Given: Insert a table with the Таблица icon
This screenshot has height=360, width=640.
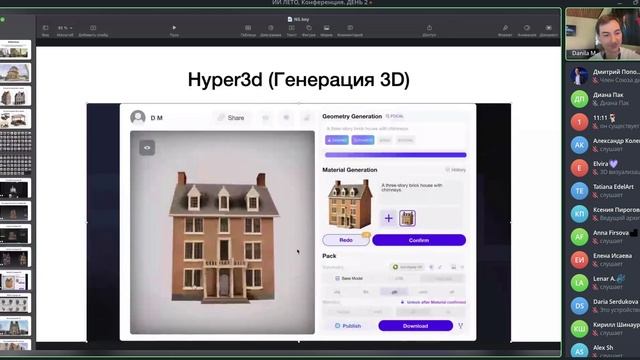Looking at the screenshot, I should coord(248,28).
